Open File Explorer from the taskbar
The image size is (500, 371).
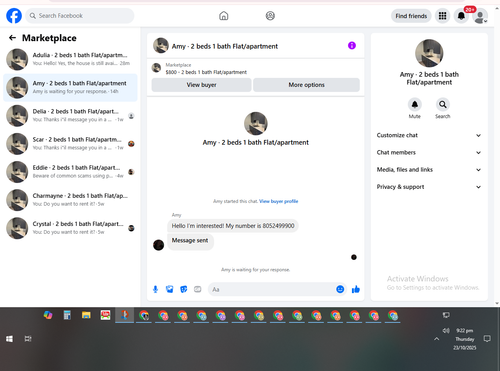tap(86, 315)
